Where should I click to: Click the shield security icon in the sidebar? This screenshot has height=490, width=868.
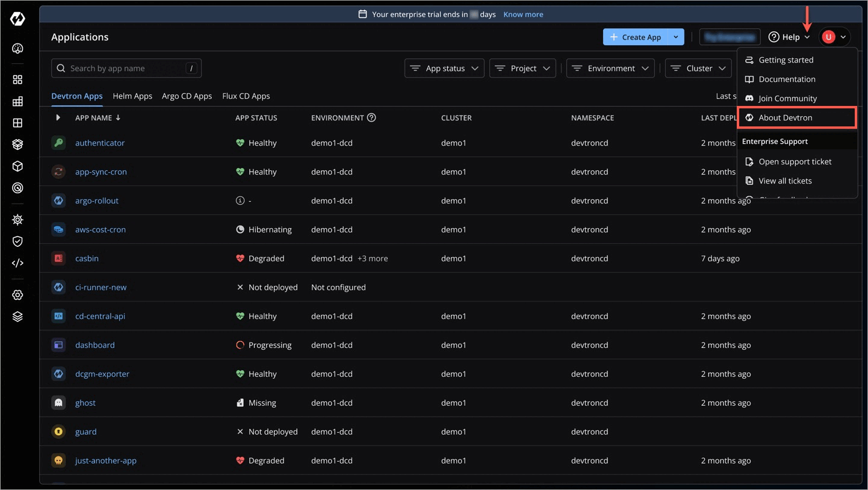point(17,241)
